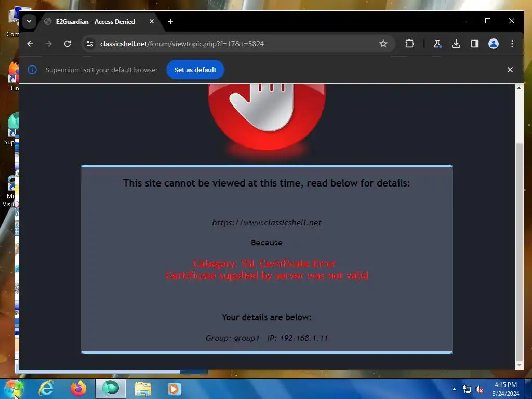Show hidden system tray icons
The image size is (532, 399).
click(454, 389)
